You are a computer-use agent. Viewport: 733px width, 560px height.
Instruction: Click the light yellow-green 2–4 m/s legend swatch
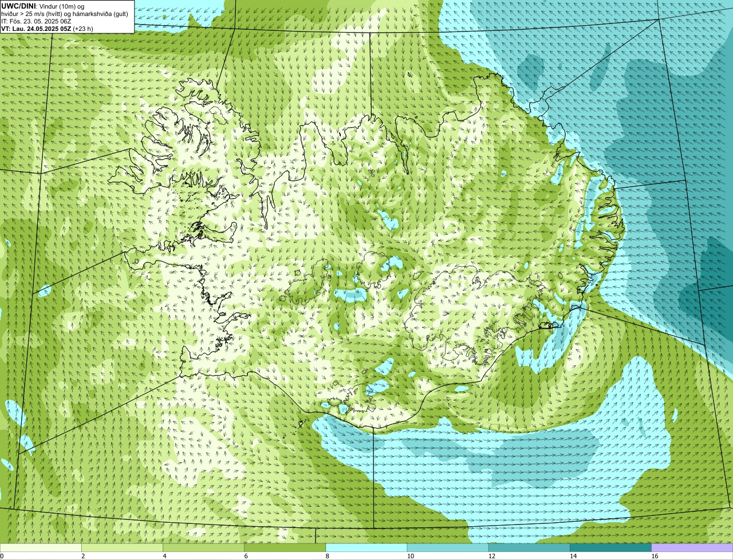point(122,547)
